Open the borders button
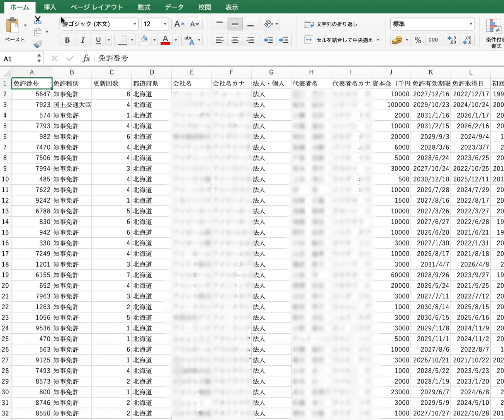Image resolution: width=504 pixels, height=420 pixels. pos(122,40)
